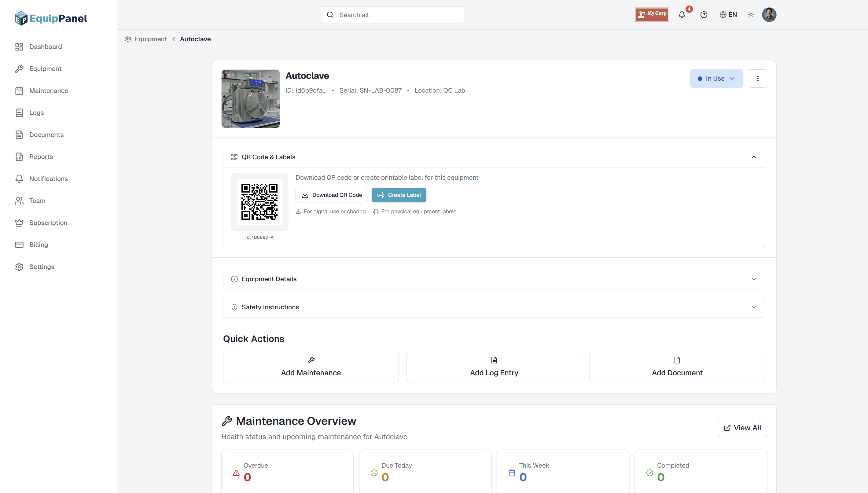Click the Add Document quick action
The height and width of the screenshot is (493, 868).
(677, 367)
